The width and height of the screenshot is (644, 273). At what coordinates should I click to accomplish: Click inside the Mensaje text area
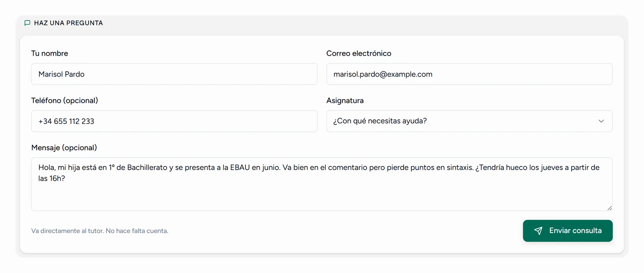coord(322,184)
